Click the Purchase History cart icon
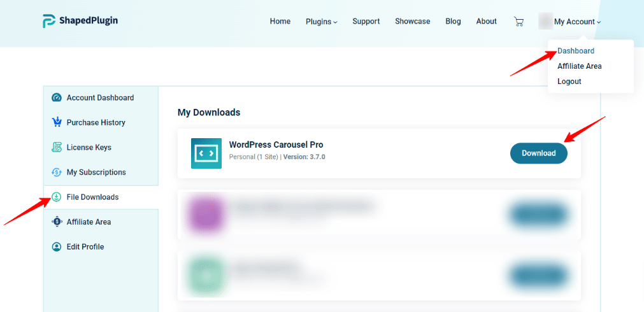The image size is (644, 312). [x=56, y=122]
